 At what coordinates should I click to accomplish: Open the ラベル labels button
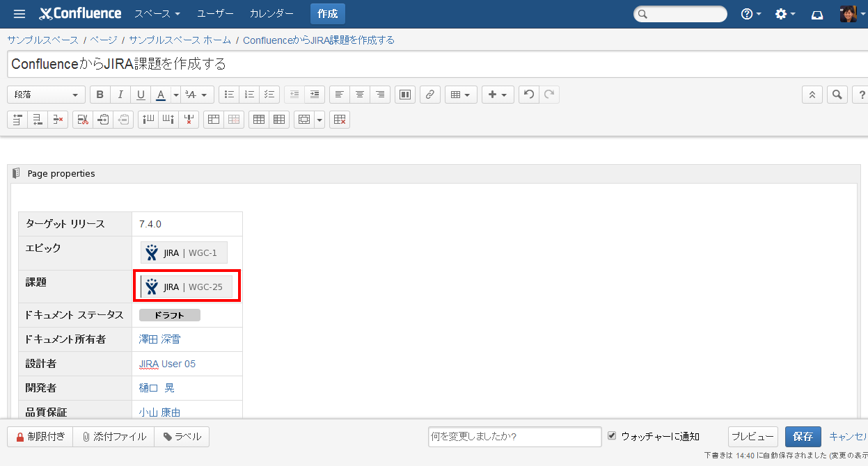coord(182,437)
